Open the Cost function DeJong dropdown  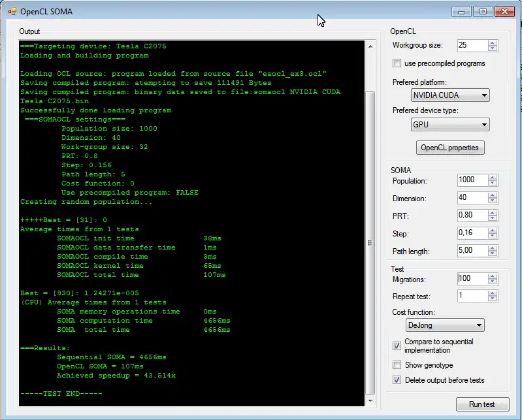click(x=445, y=325)
